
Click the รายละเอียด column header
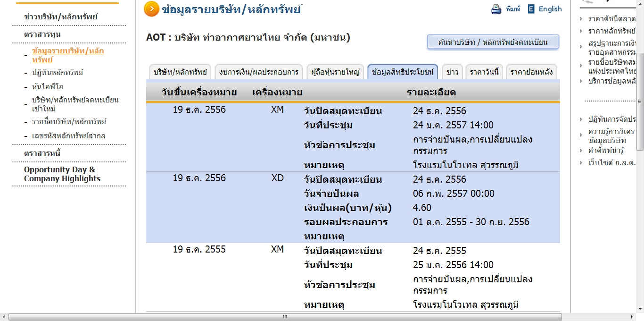pyautogui.click(x=431, y=93)
